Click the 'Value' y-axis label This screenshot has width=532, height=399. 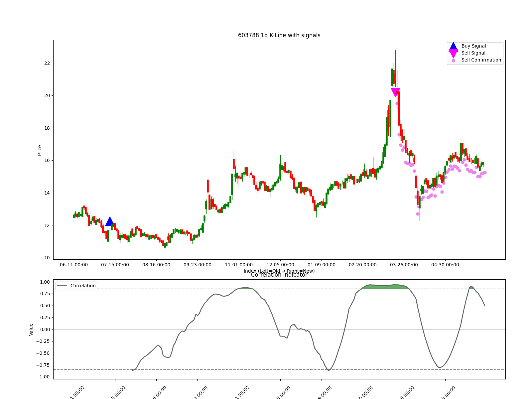click(31, 330)
